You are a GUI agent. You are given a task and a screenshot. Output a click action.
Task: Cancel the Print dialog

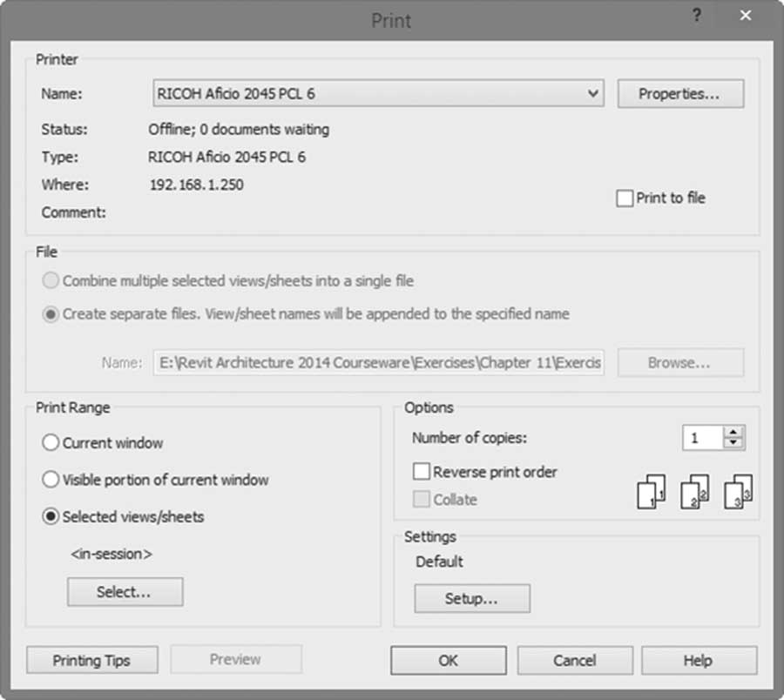[x=575, y=661]
